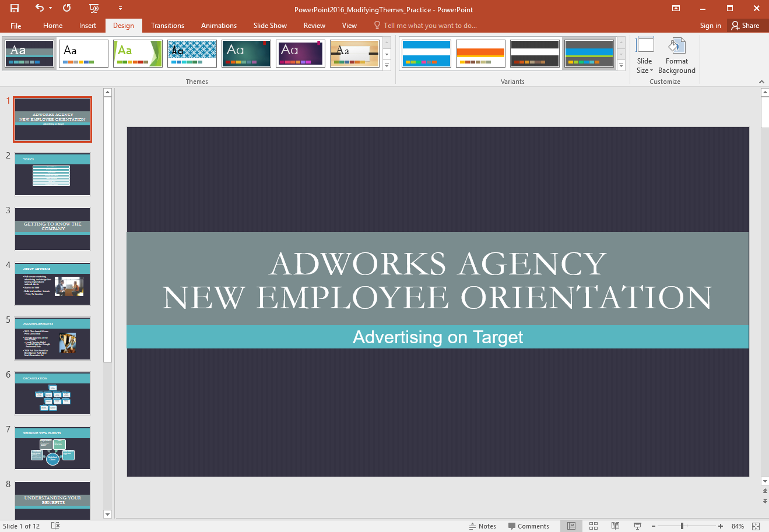769x532 pixels.
Task: Toggle the Comments pane
Action: pyautogui.click(x=528, y=526)
